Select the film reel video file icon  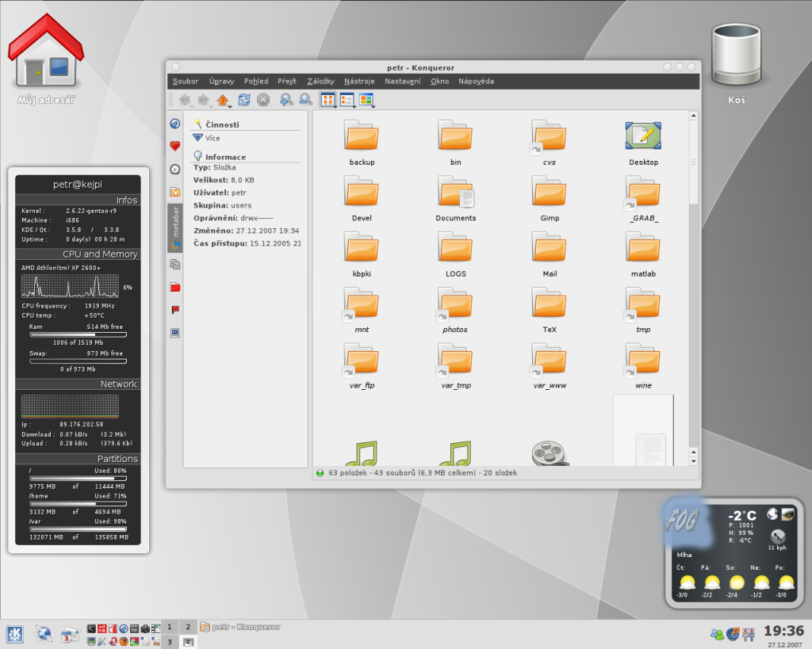(550, 453)
